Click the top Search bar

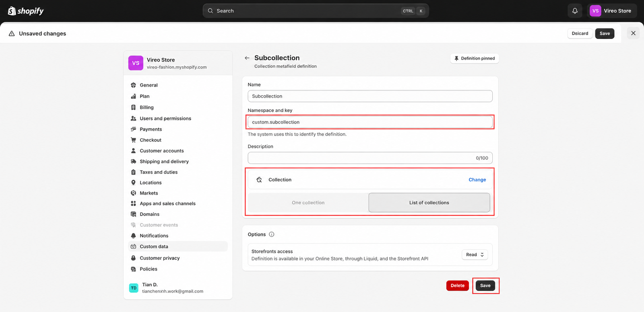coord(316,11)
